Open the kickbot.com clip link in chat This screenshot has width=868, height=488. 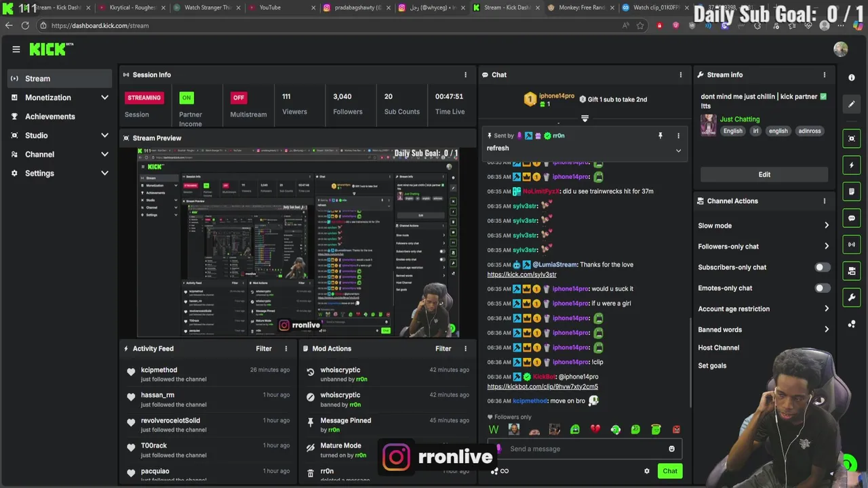[542, 386]
